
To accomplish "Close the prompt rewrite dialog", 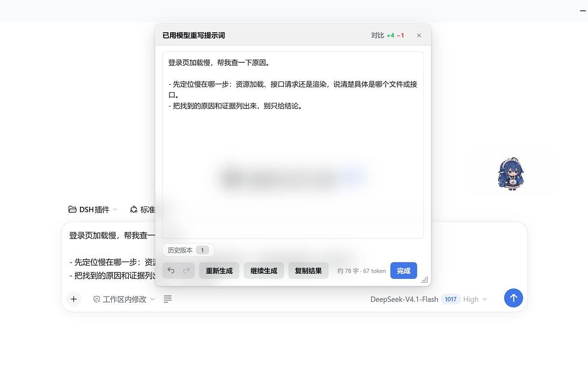I will (419, 35).
